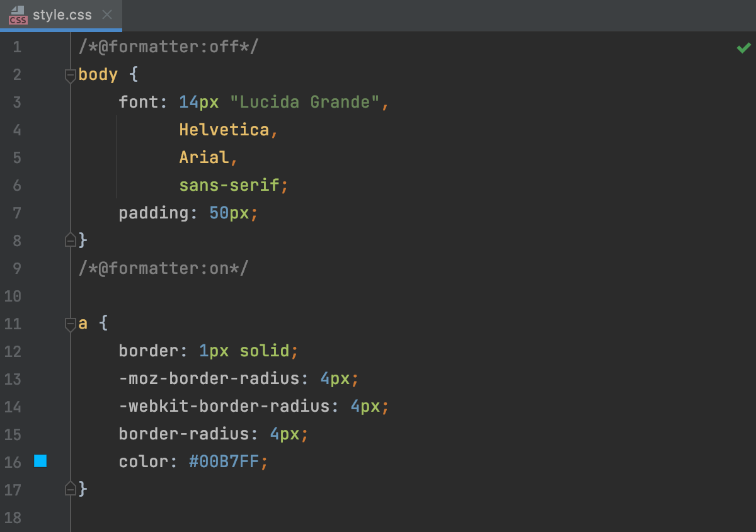Open the color picker via the blue gutter swatch
The height and width of the screenshot is (532, 756).
click(x=40, y=461)
